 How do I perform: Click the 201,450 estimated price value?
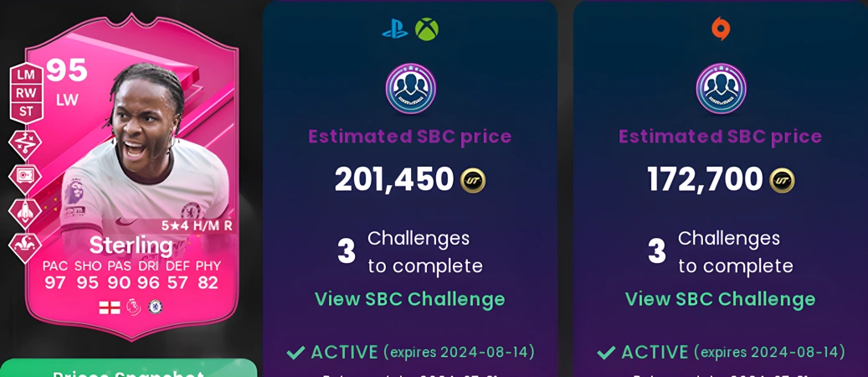394,179
